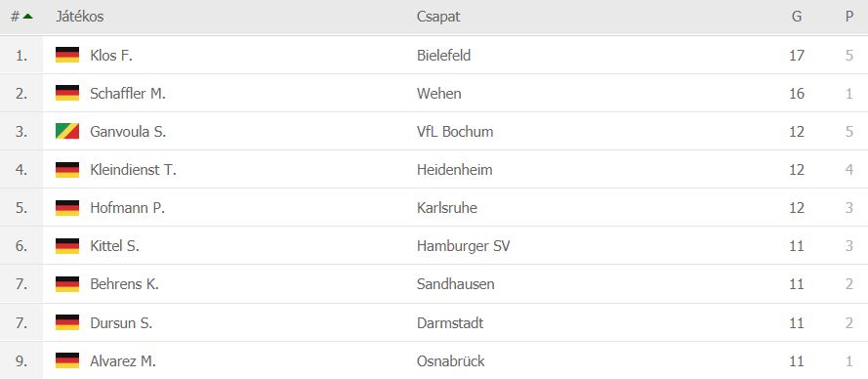Sort by Játékos column header
This screenshot has height=379, width=868.
pyautogui.click(x=80, y=17)
